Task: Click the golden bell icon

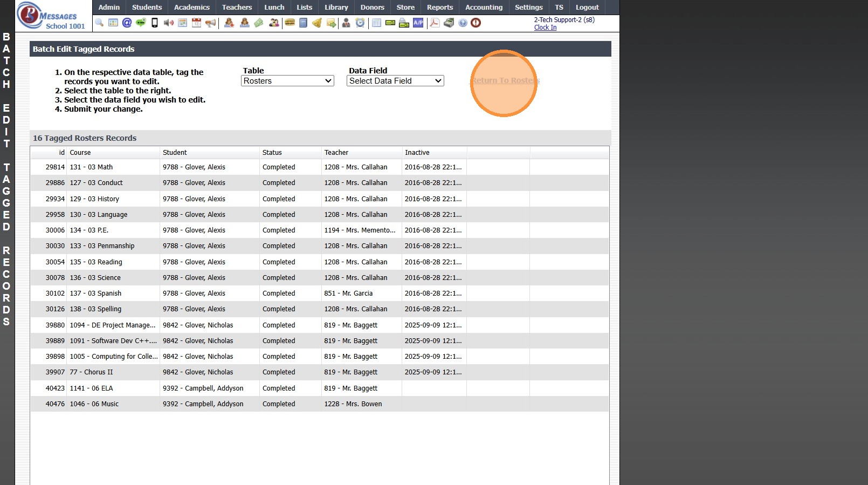Action: click(317, 23)
